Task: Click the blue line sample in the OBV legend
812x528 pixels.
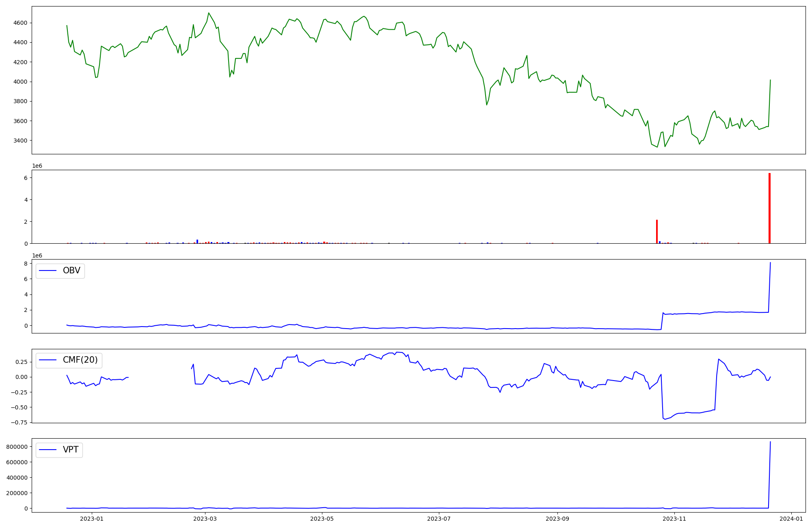Action: click(x=48, y=270)
